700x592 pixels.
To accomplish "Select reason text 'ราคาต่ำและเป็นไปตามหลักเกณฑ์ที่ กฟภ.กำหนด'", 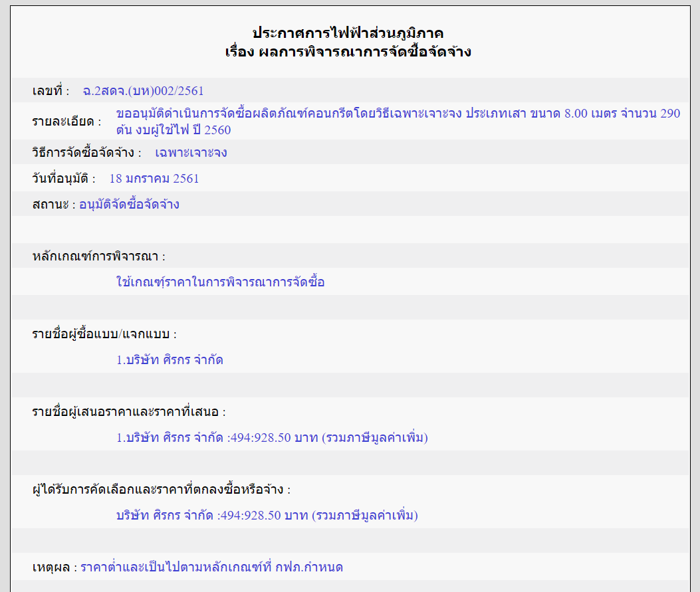I will (x=211, y=567).
